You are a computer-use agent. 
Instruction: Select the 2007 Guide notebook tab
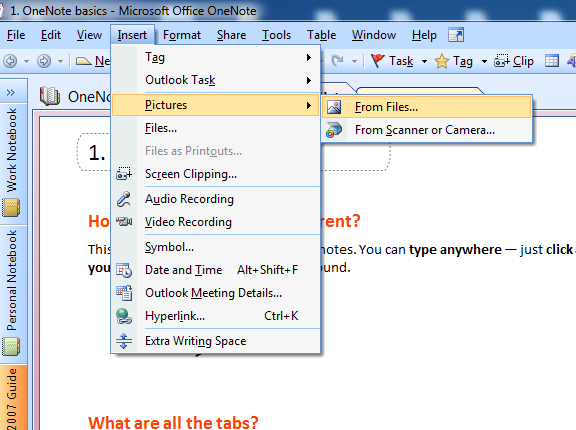point(13,397)
